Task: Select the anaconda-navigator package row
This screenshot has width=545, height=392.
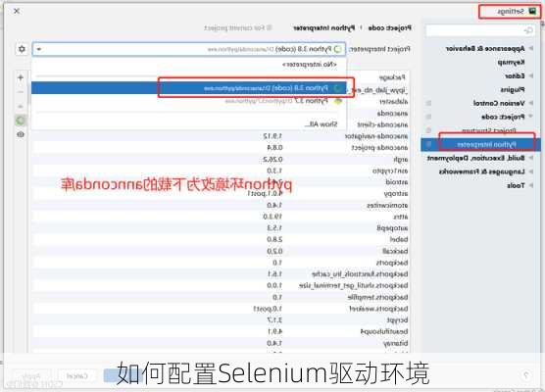Action: (221, 136)
